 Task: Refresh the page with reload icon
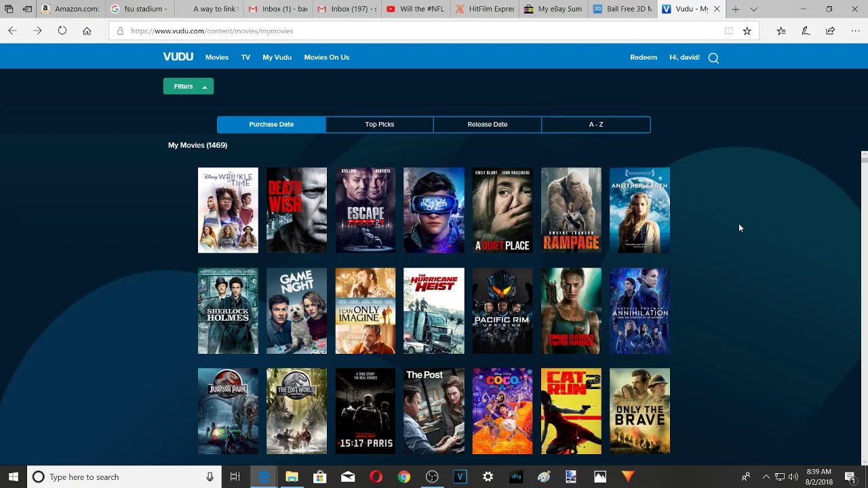click(62, 30)
